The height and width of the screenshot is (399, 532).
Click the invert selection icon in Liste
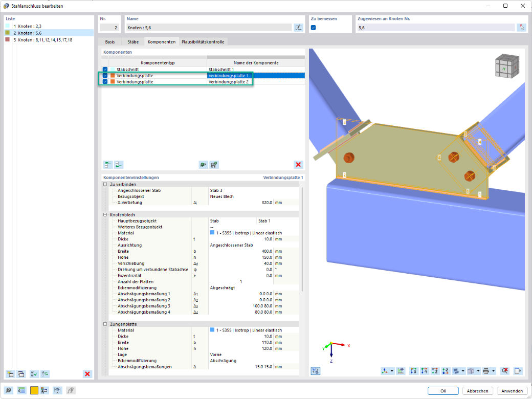point(45,374)
